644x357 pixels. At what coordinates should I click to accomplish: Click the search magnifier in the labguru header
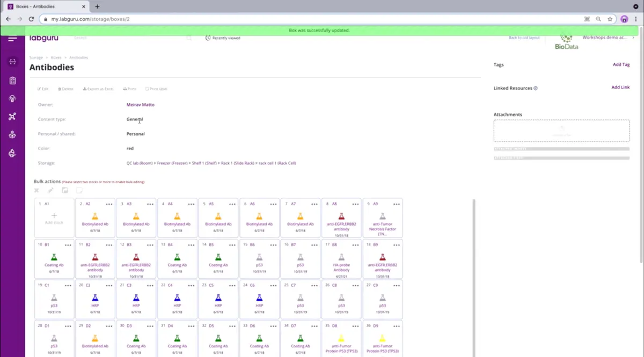click(x=188, y=38)
